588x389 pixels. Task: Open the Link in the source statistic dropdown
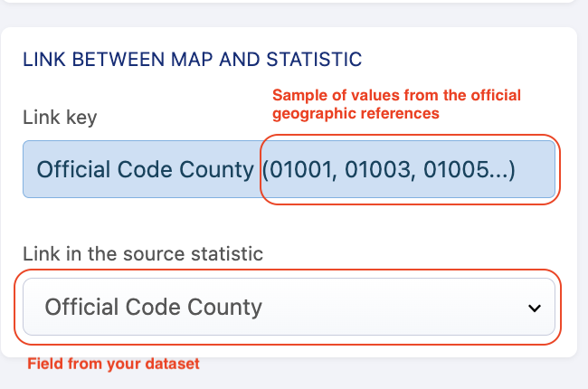click(288, 307)
